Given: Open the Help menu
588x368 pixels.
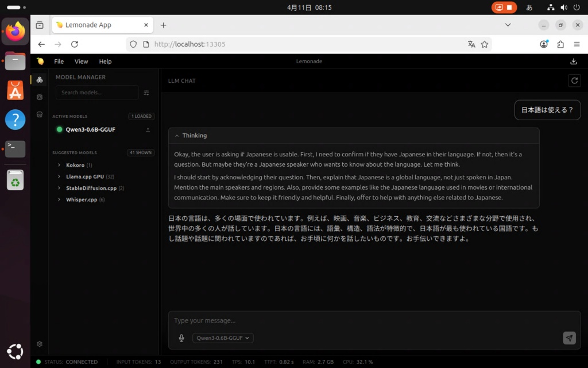Looking at the screenshot, I should pyautogui.click(x=105, y=62).
